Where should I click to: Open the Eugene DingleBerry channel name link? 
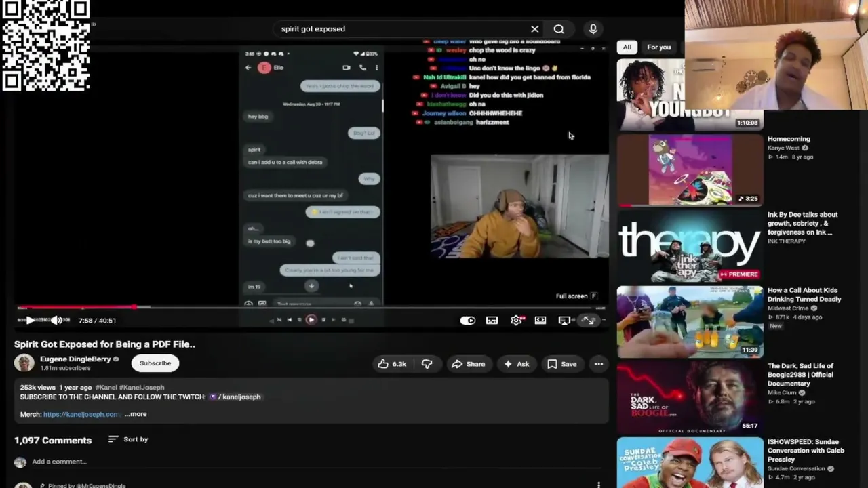coord(75,359)
